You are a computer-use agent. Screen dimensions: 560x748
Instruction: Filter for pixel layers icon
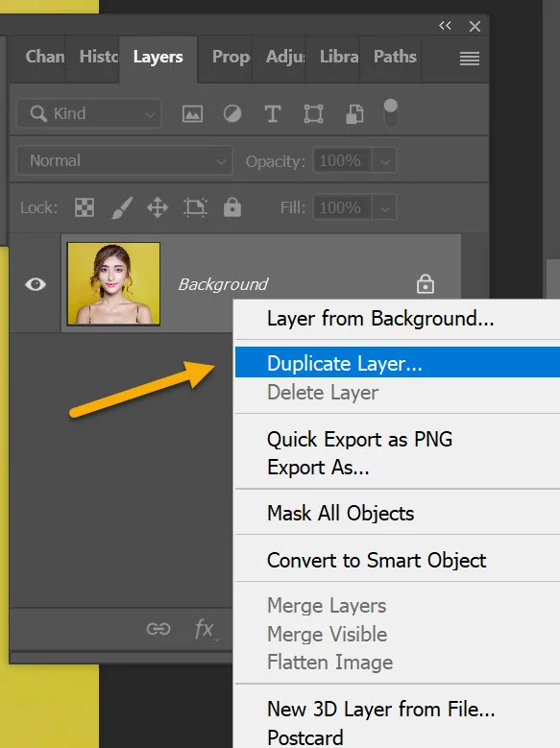(x=192, y=114)
